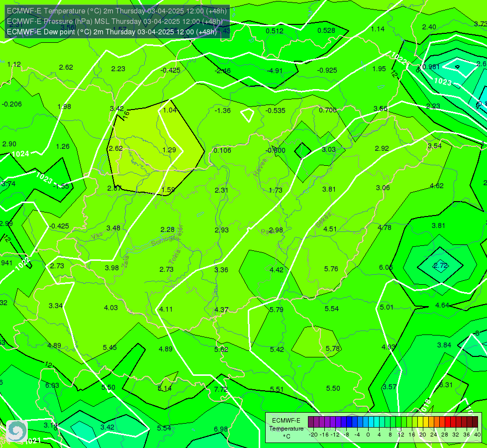Click the dew point value 3.06
The width and height of the screenshot is (487, 448).
click(x=383, y=188)
